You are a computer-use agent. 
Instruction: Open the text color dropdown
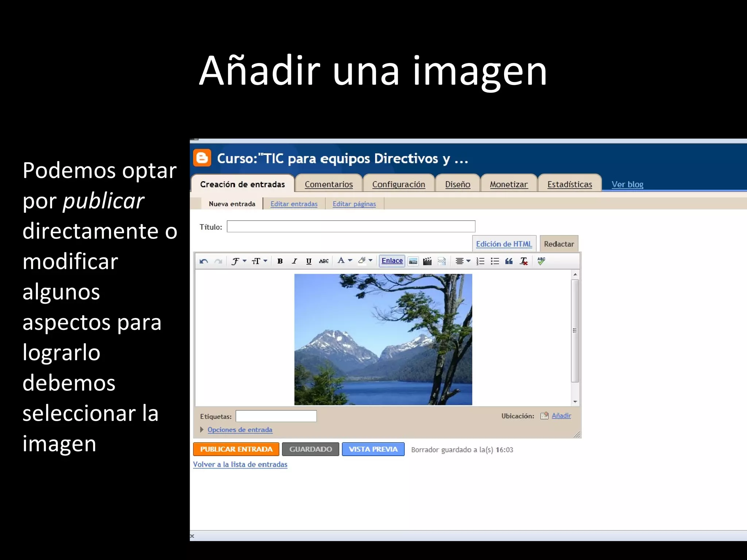tap(344, 261)
